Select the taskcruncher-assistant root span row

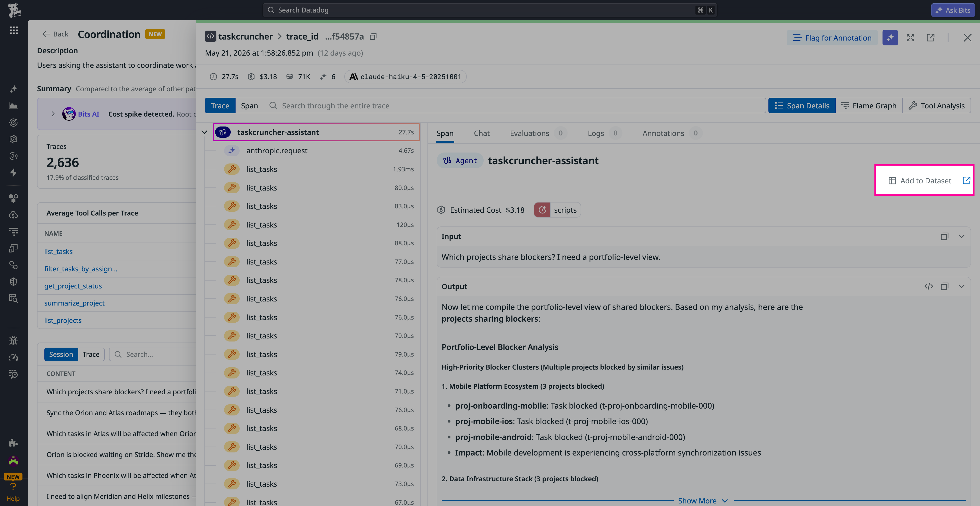[x=316, y=132]
